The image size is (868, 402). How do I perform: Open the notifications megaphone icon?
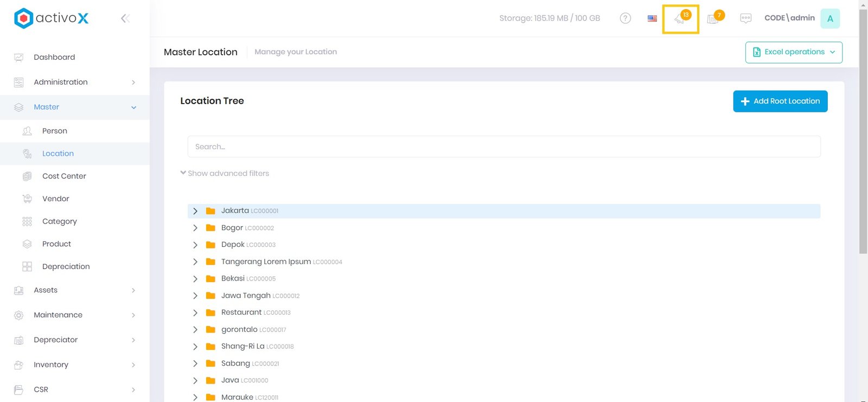[x=680, y=19]
